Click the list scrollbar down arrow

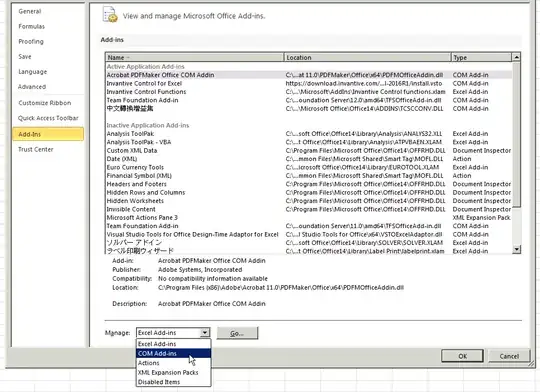(x=516, y=249)
